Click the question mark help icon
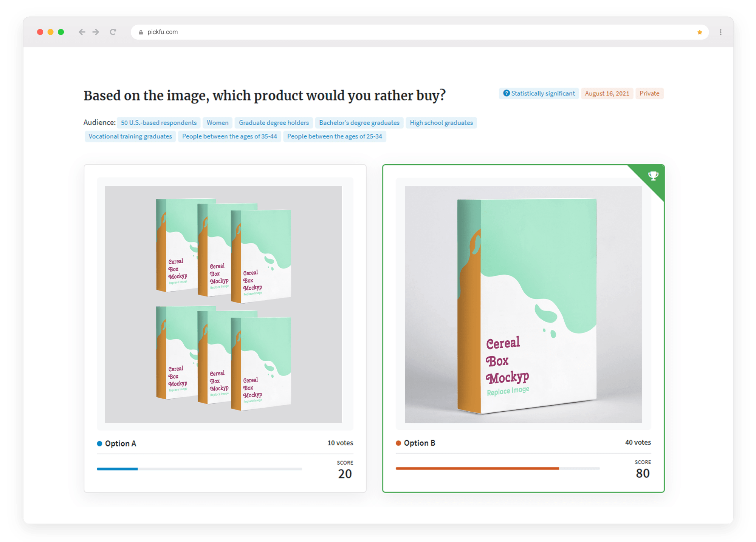756x542 pixels. coord(506,93)
